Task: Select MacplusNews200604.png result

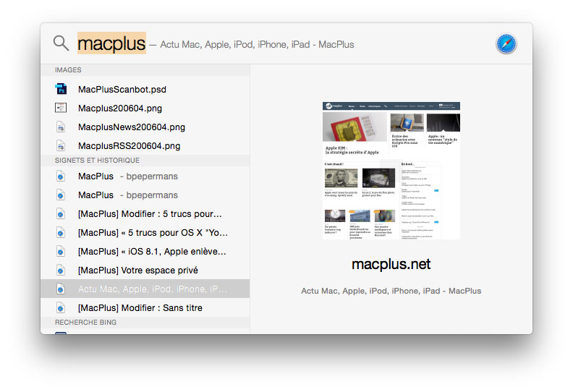Action: (145, 127)
